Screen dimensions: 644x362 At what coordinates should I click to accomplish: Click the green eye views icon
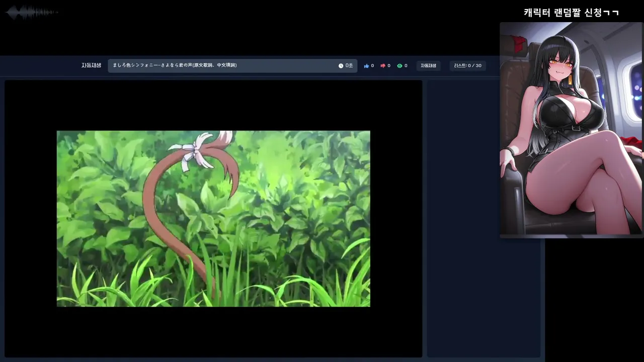click(399, 66)
